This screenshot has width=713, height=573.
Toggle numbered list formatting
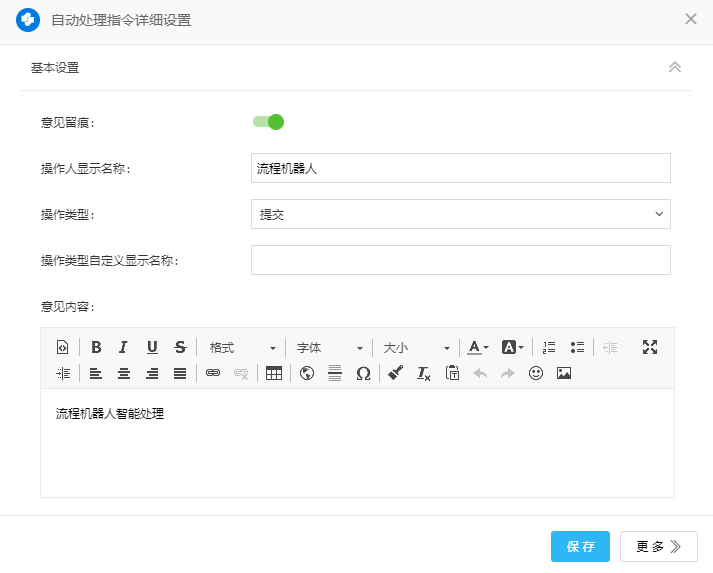[x=549, y=347]
